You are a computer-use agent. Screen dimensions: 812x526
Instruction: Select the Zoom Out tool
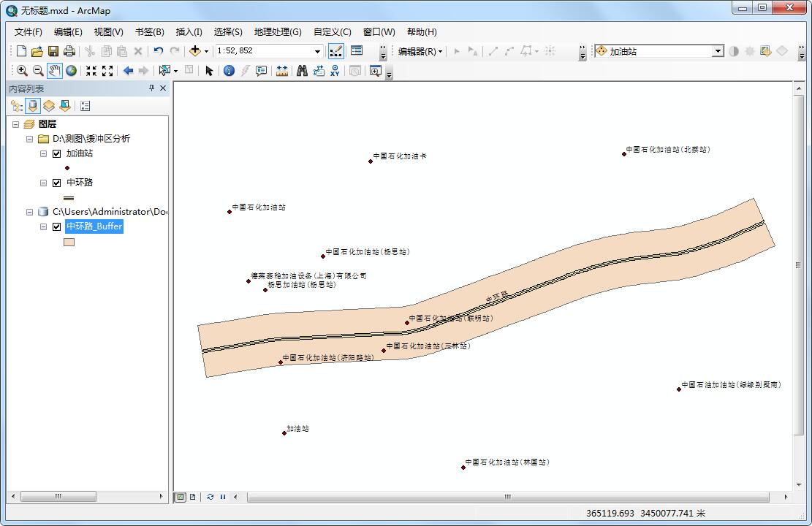[x=38, y=70]
